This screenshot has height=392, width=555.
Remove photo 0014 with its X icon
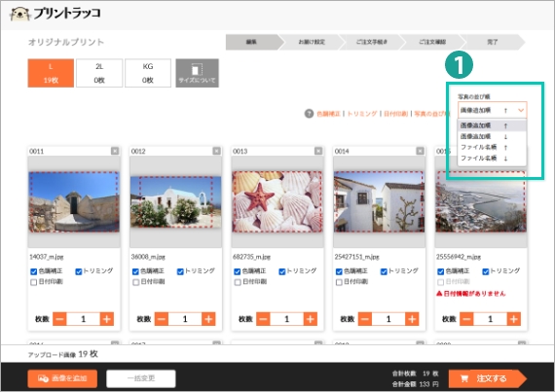420,151
